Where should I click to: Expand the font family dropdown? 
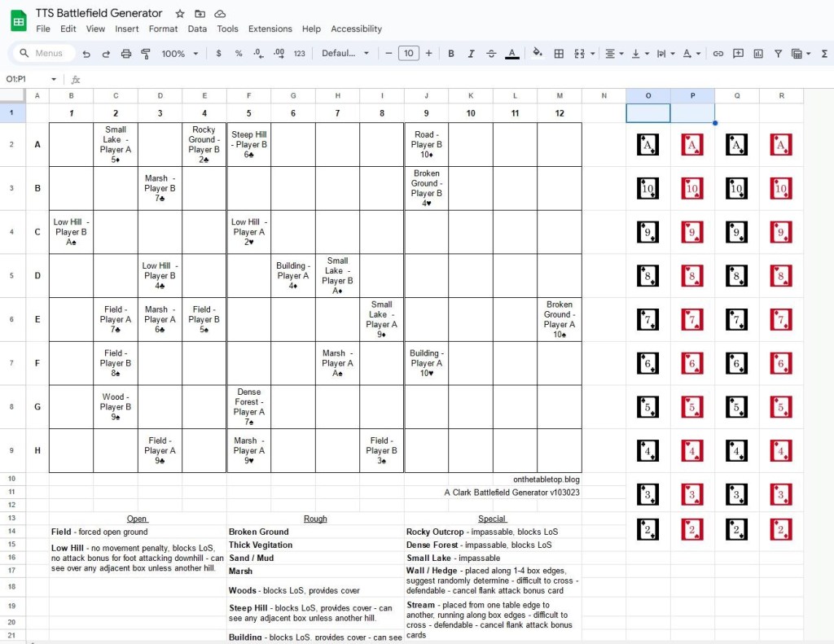(x=345, y=54)
